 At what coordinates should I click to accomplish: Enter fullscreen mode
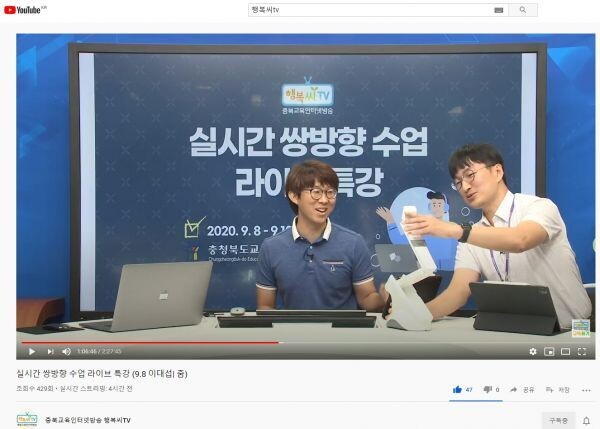coord(584,351)
